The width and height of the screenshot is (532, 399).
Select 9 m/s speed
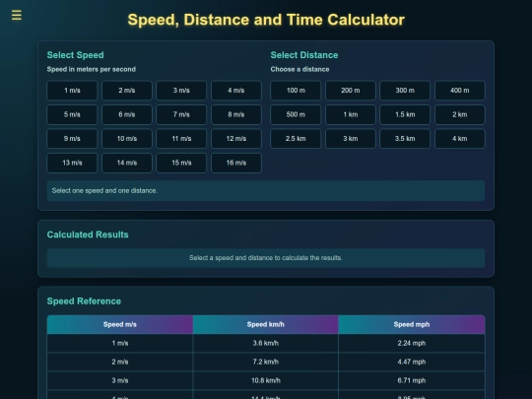(x=72, y=139)
